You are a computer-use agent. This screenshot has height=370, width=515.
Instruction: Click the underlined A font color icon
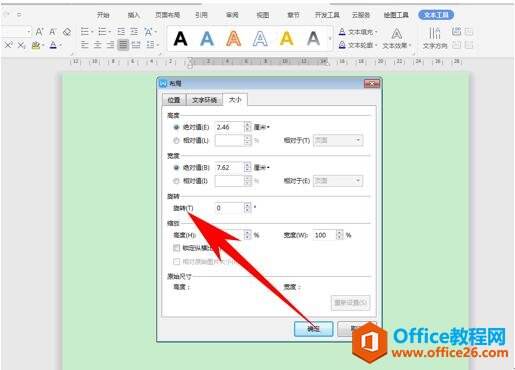[x=53, y=45]
